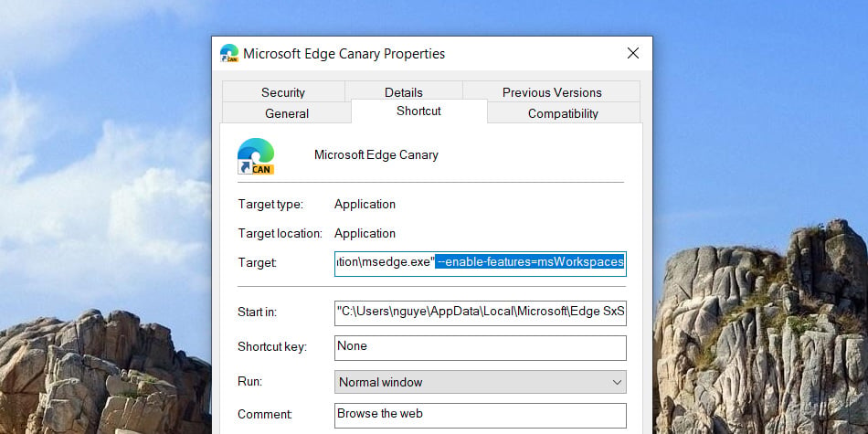This screenshot has width=868, height=434.
Task: Open the Run combo box showing Normal window
Action: 480,382
